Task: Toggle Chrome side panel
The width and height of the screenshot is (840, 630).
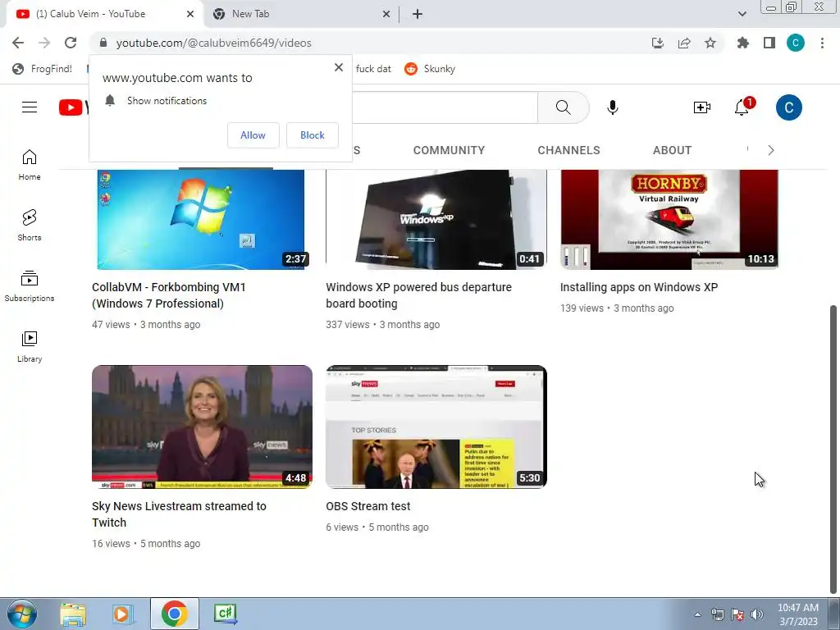Action: pyautogui.click(x=769, y=43)
